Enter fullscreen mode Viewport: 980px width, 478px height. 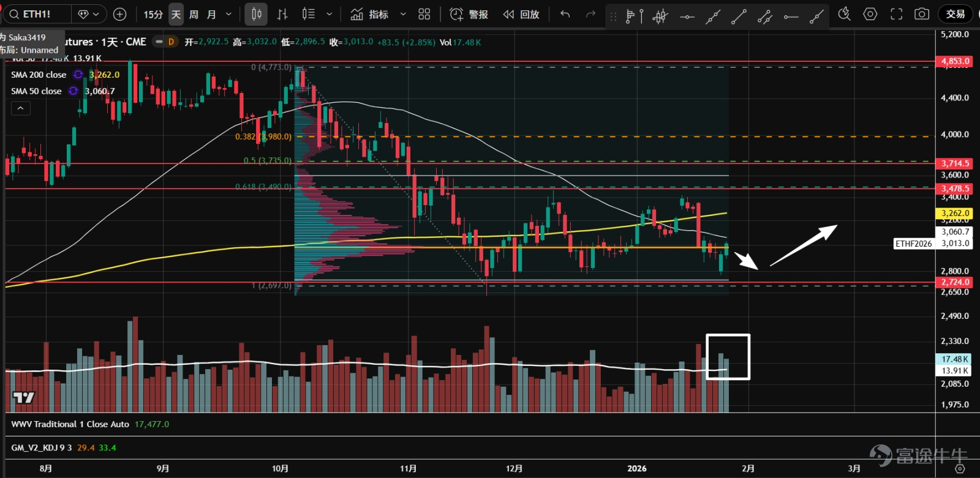pyautogui.click(x=897, y=14)
